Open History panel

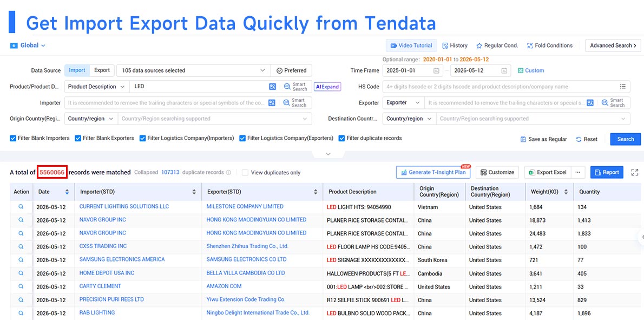(x=455, y=45)
